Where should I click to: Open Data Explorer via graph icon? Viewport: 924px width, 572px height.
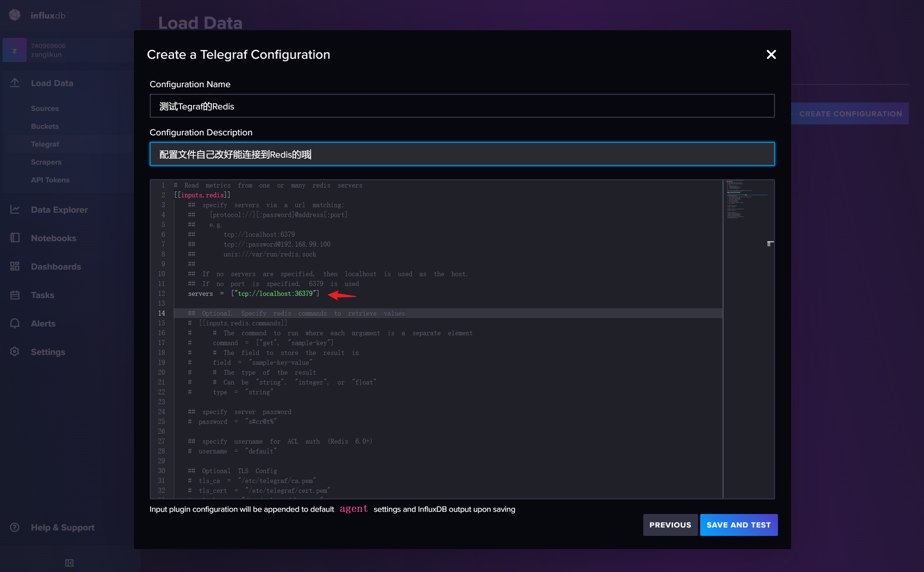pyautogui.click(x=14, y=209)
